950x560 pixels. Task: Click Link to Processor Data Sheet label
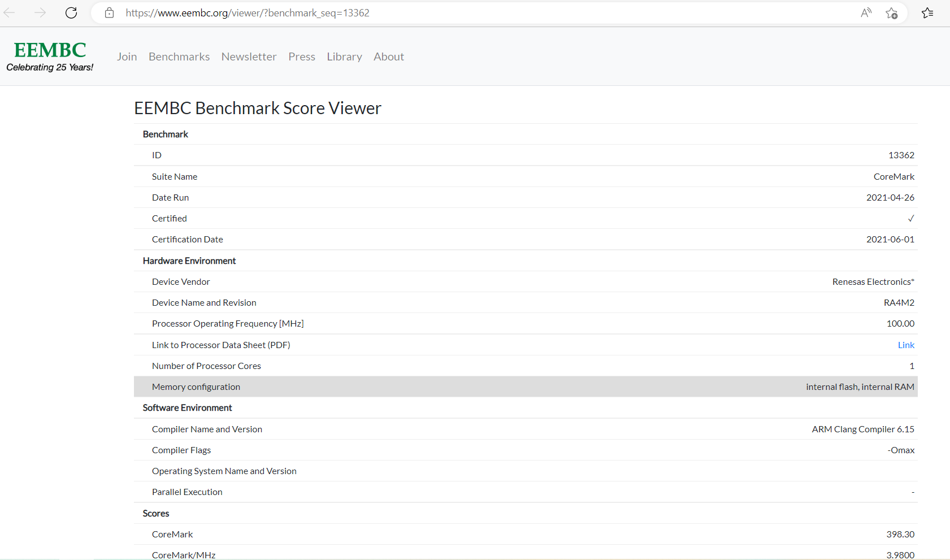221,345
